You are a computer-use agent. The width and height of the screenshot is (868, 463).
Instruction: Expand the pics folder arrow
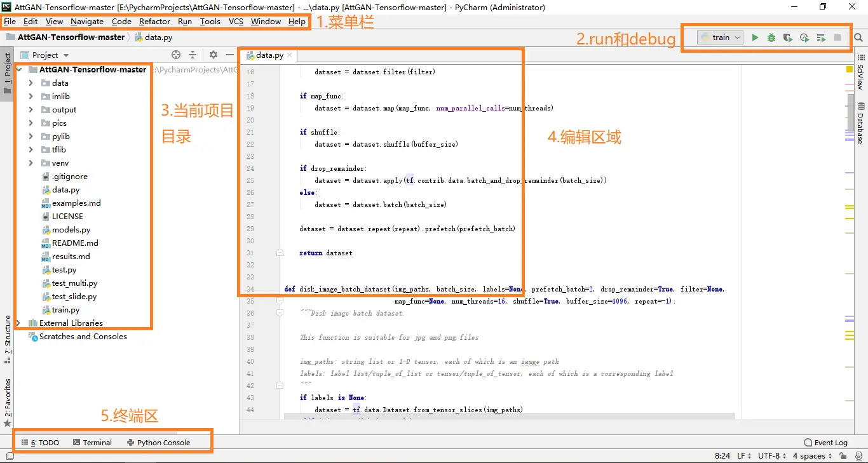point(31,123)
